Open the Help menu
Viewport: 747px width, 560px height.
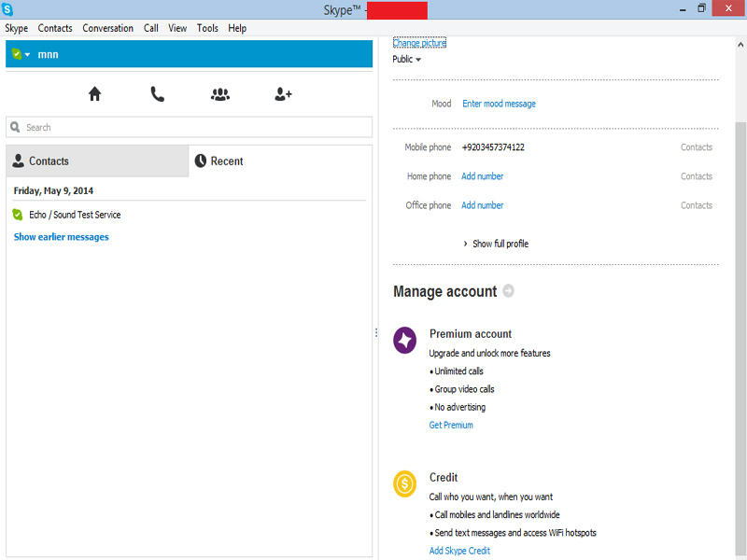click(x=237, y=28)
